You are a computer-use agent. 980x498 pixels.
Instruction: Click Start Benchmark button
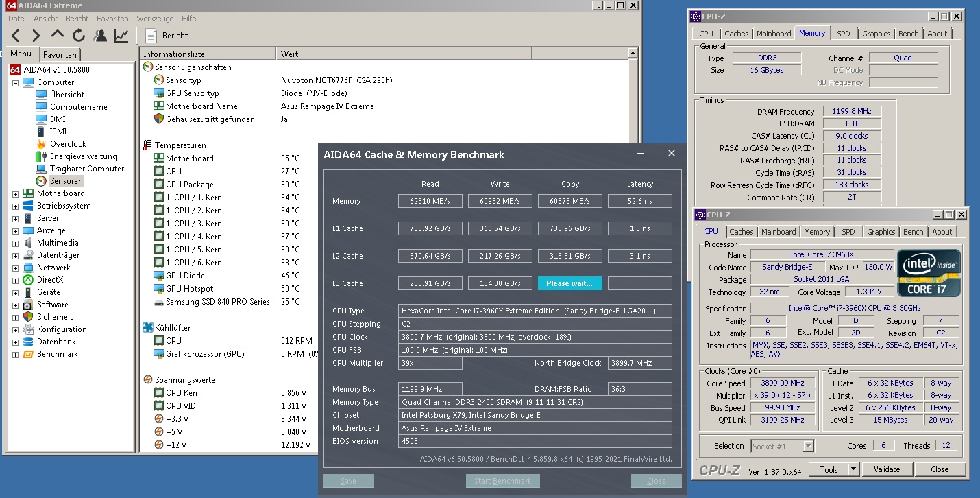coord(503,481)
